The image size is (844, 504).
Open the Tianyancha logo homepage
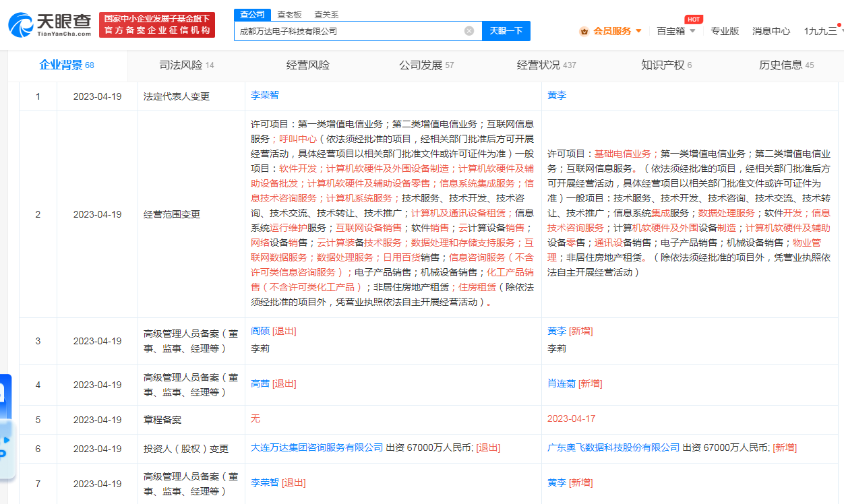49,24
